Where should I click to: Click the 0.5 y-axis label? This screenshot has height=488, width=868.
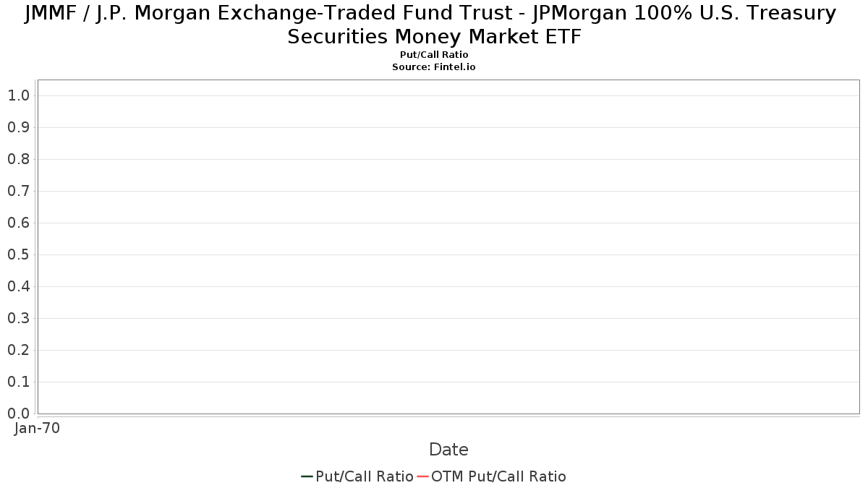(18, 254)
